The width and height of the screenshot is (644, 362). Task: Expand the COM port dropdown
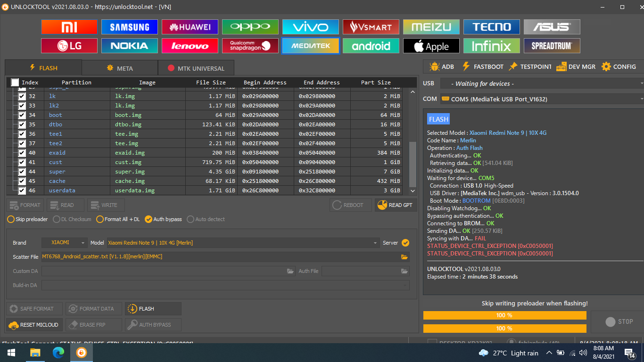[x=542, y=99]
